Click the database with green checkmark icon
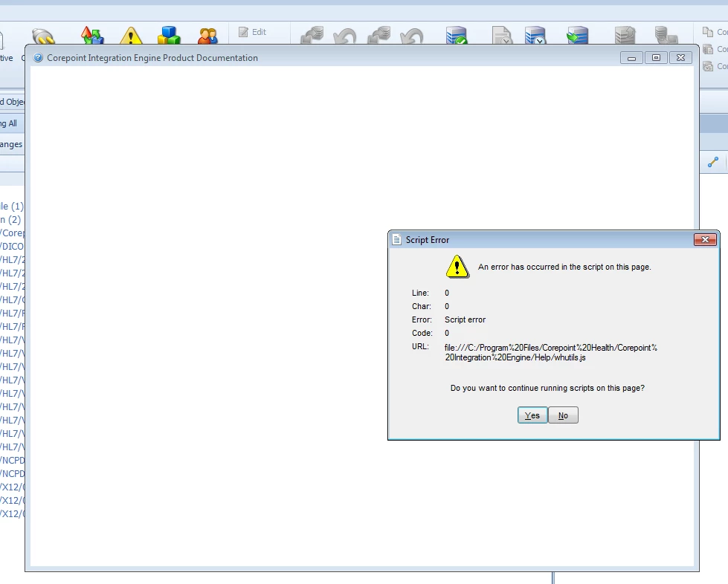This screenshot has height=584, width=728. pos(456,36)
